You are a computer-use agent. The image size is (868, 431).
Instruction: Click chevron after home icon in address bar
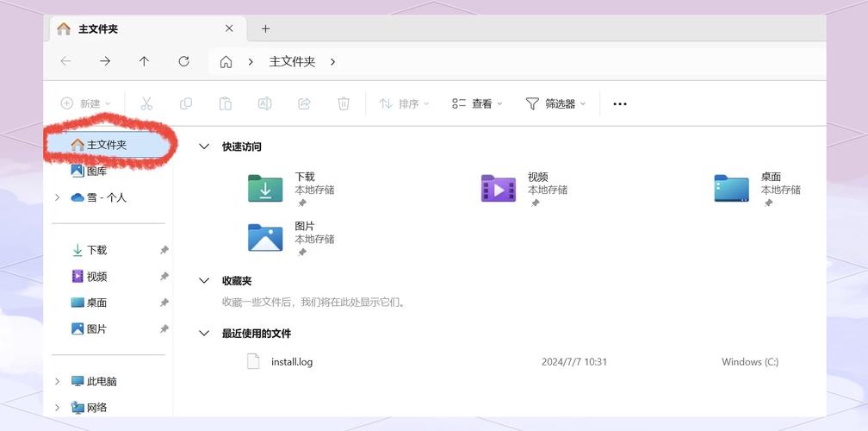coord(251,62)
